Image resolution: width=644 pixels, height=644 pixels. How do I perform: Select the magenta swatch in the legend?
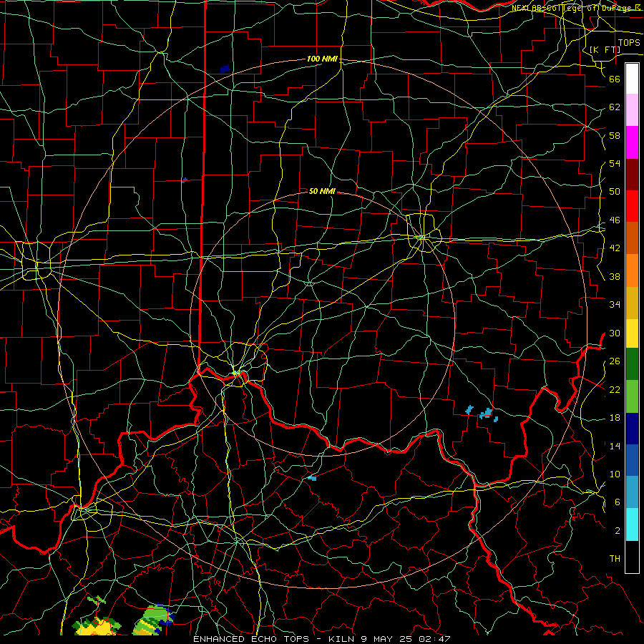(x=632, y=142)
